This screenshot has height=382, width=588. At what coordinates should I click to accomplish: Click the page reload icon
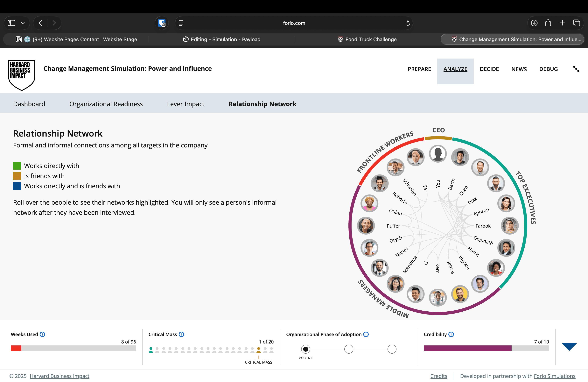[x=407, y=23]
